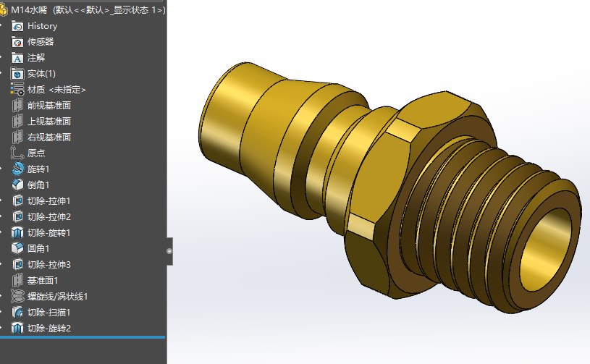Select the 圆角1 fillet feature icon
Screen dimensions: 590x364
pos(17,248)
